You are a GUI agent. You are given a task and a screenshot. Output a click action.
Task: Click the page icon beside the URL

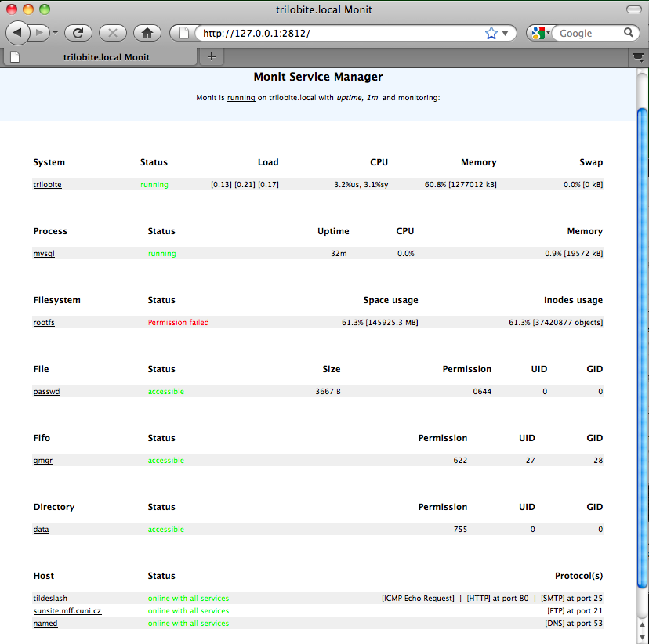(183, 33)
